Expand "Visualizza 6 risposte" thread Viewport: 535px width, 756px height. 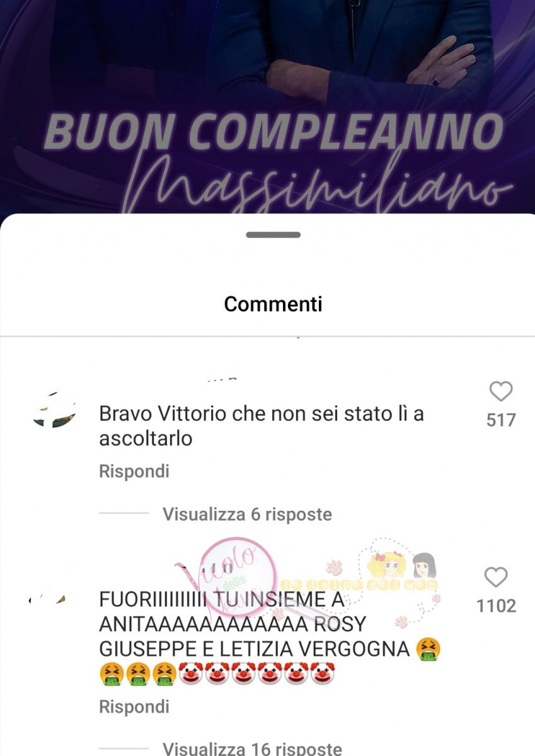click(247, 515)
